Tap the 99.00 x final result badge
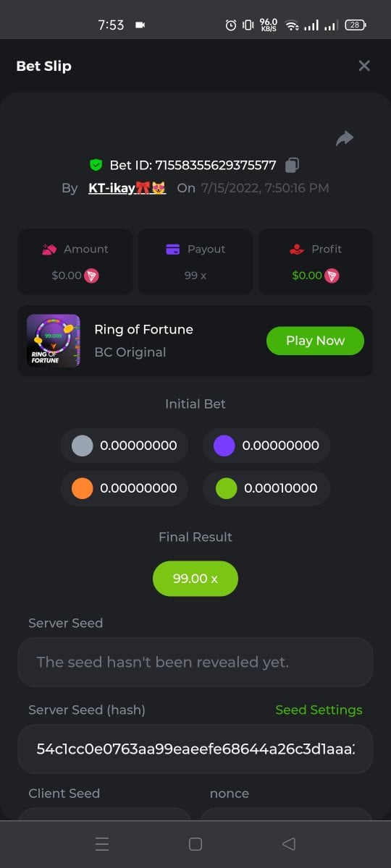Screen dimensions: 391x868 pyautogui.click(x=195, y=579)
